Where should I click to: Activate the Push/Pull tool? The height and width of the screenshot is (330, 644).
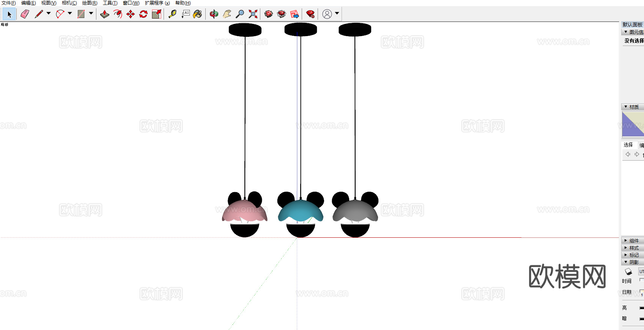click(x=105, y=14)
